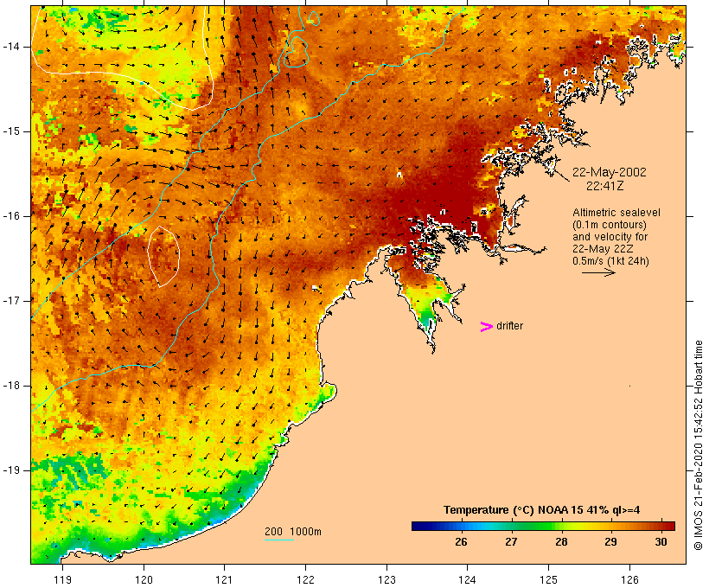Click longitude axis label 125
Image resolution: width=709 pixels, height=588 pixels.
click(x=548, y=579)
